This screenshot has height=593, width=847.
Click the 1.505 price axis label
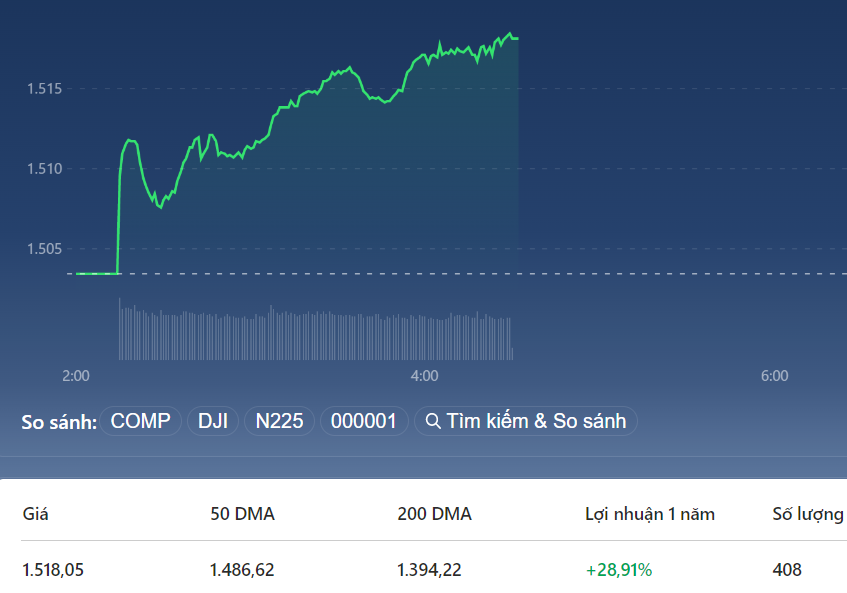point(44,249)
